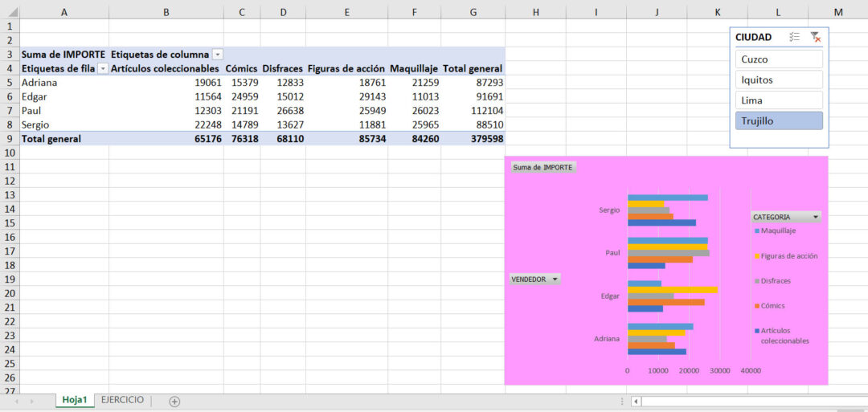Viewport: 868px width, 412px height.
Task: Select Sergio's value 22248
Action: point(166,125)
